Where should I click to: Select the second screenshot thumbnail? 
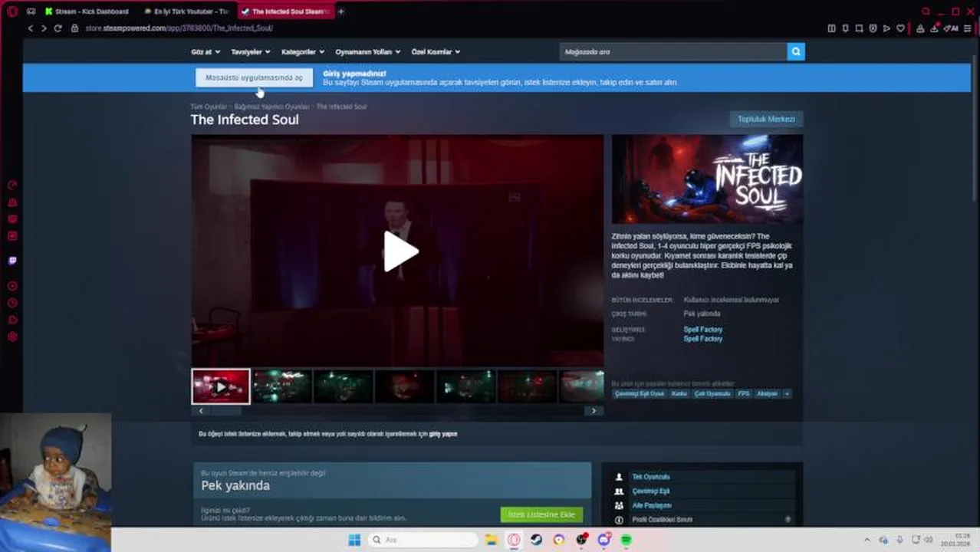tap(282, 386)
